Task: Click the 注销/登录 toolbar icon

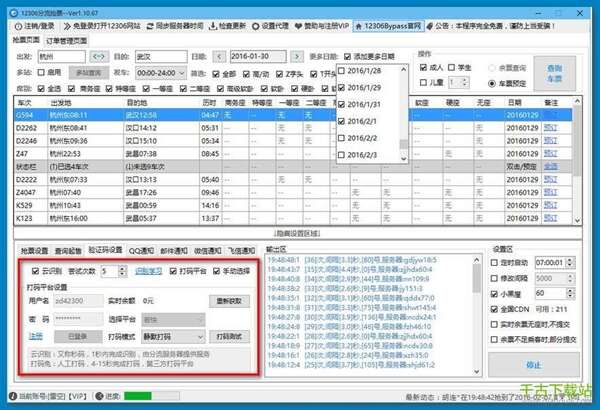Action: [x=18, y=26]
